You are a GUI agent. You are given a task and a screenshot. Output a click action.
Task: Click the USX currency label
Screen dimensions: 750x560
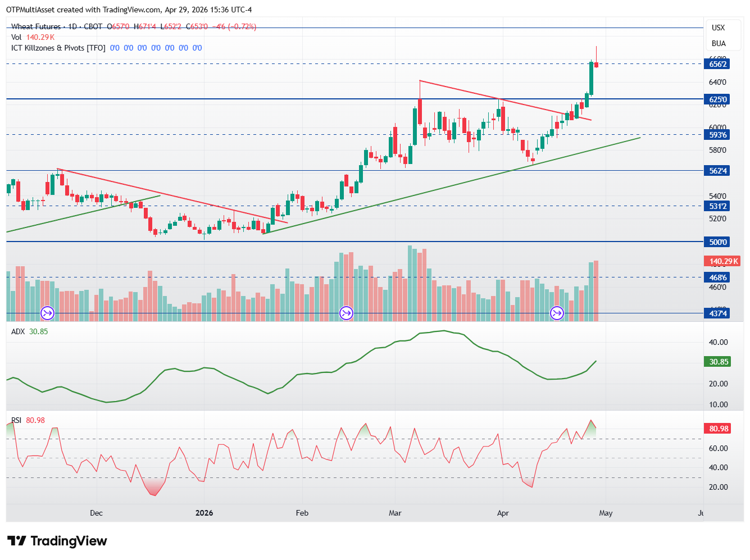718,28
